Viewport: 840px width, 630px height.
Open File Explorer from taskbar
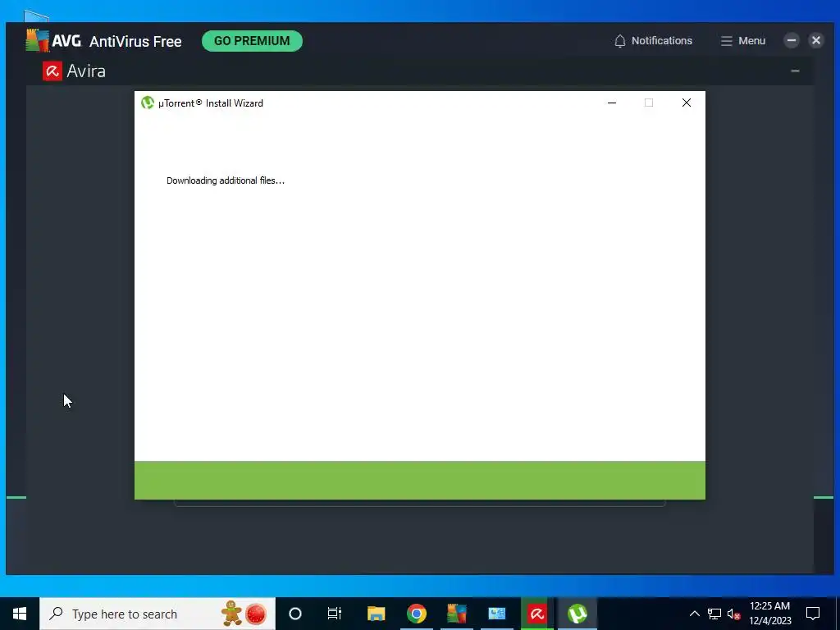coord(376,614)
